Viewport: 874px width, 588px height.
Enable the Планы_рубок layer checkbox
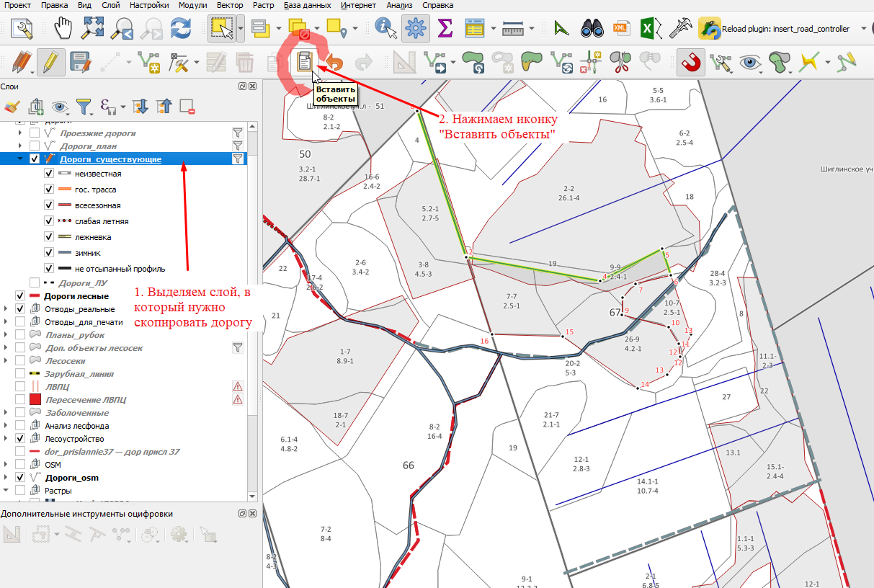20,335
